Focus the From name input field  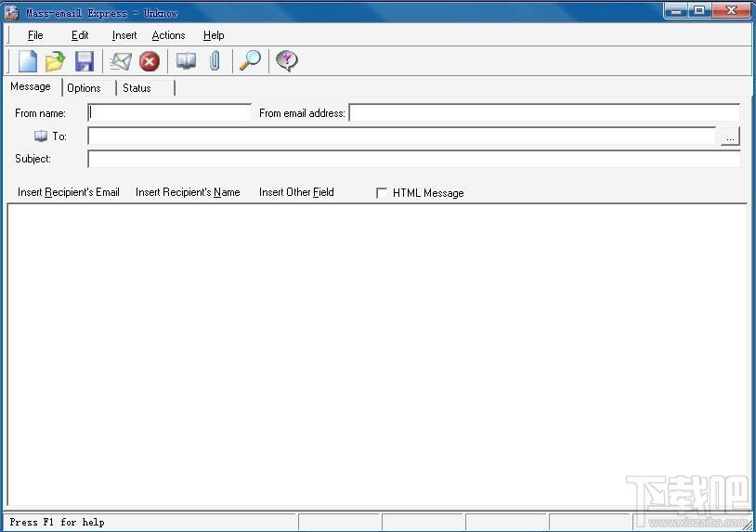pos(170,112)
